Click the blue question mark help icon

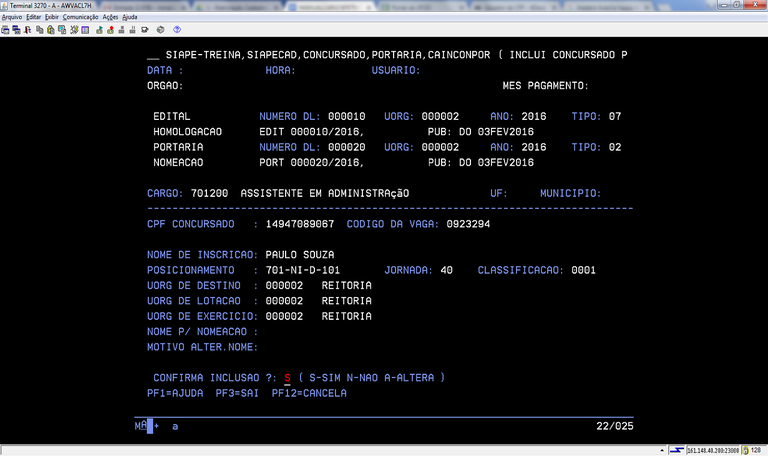177,30
